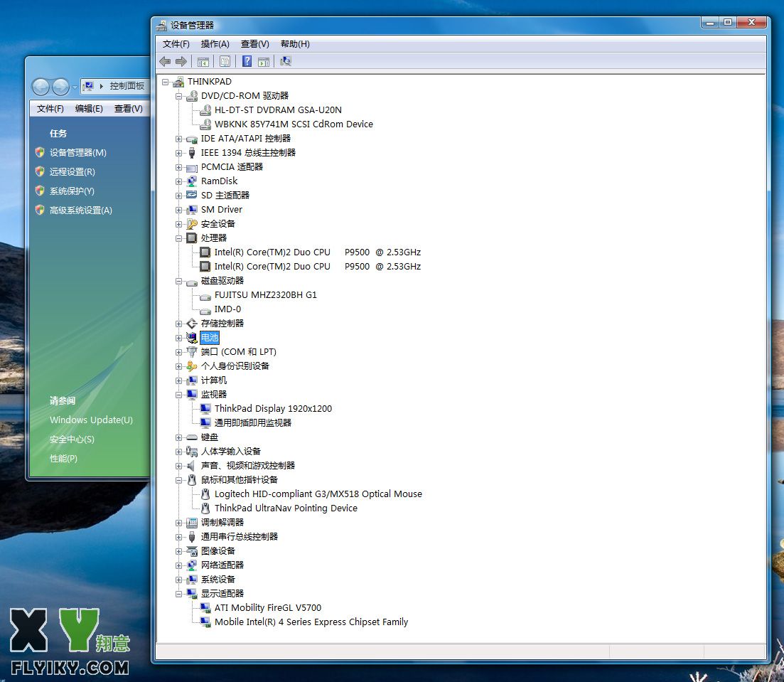Select WBKNK 85Y741M SCSI CdRom Device
The width and height of the screenshot is (784, 682).
coord(294,124)
